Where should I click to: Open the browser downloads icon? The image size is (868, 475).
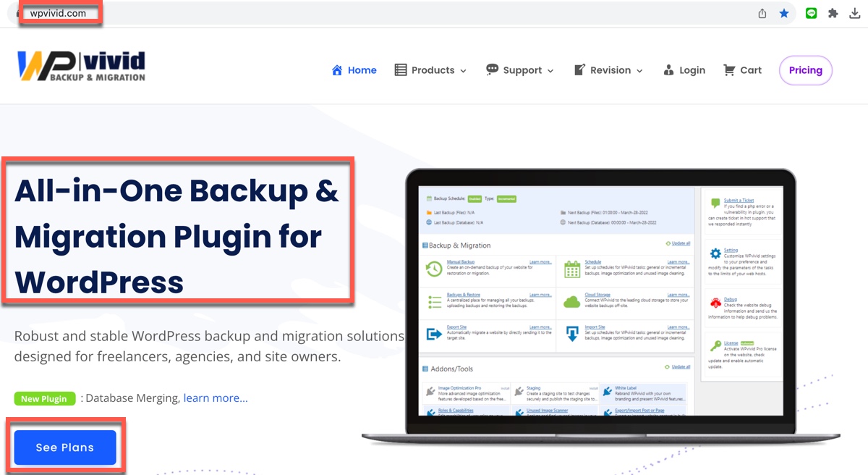pyautogui.click(x=856, y=13)
